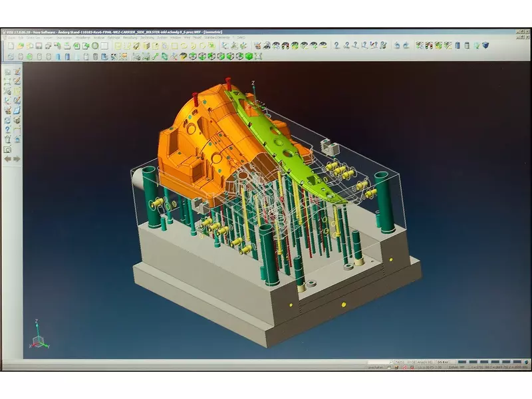Click the blue shield icon at the toolbar's right end
The height and width of the screenshot is (399, 532).
tap(485, 46)
